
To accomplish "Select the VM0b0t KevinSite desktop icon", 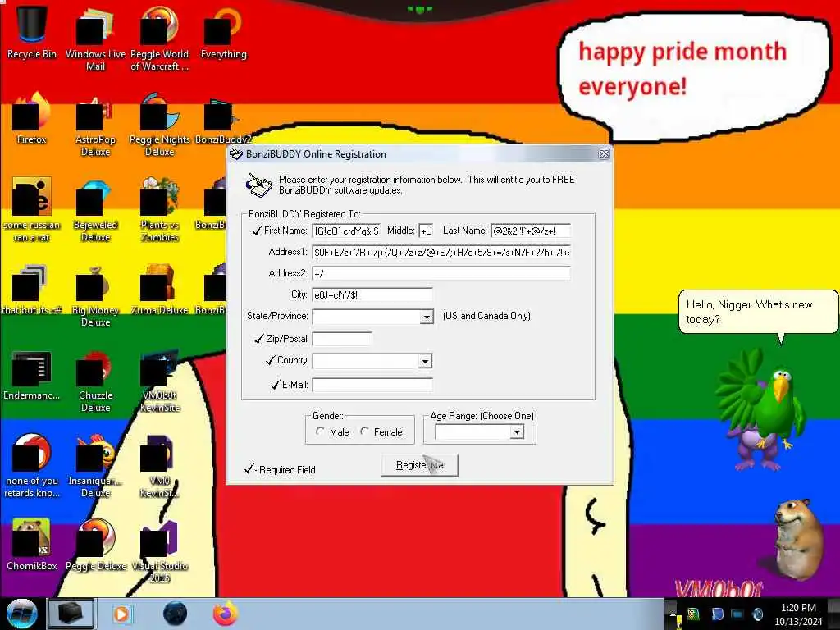I will 159,381.
